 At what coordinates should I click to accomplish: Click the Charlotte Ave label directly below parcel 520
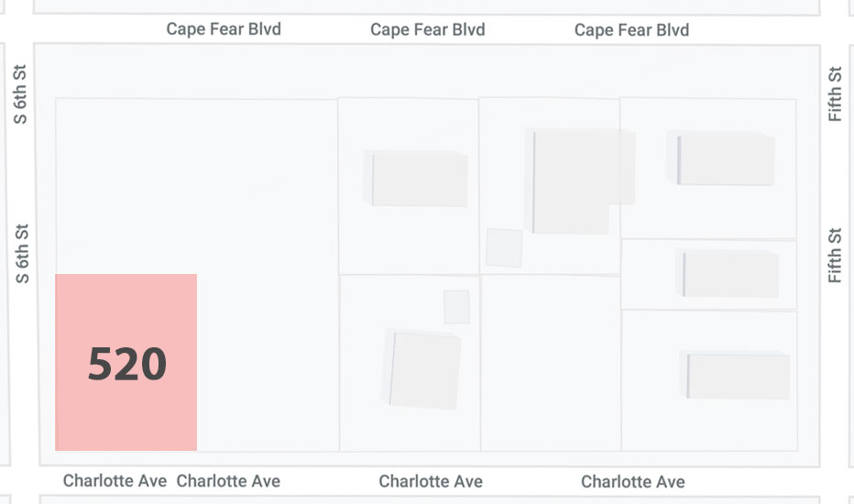115,480
